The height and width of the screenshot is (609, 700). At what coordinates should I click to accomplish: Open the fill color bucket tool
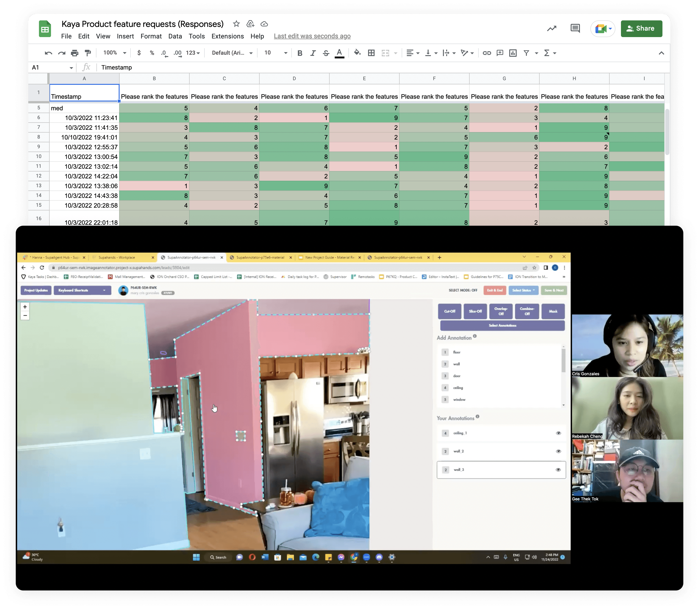357,53
